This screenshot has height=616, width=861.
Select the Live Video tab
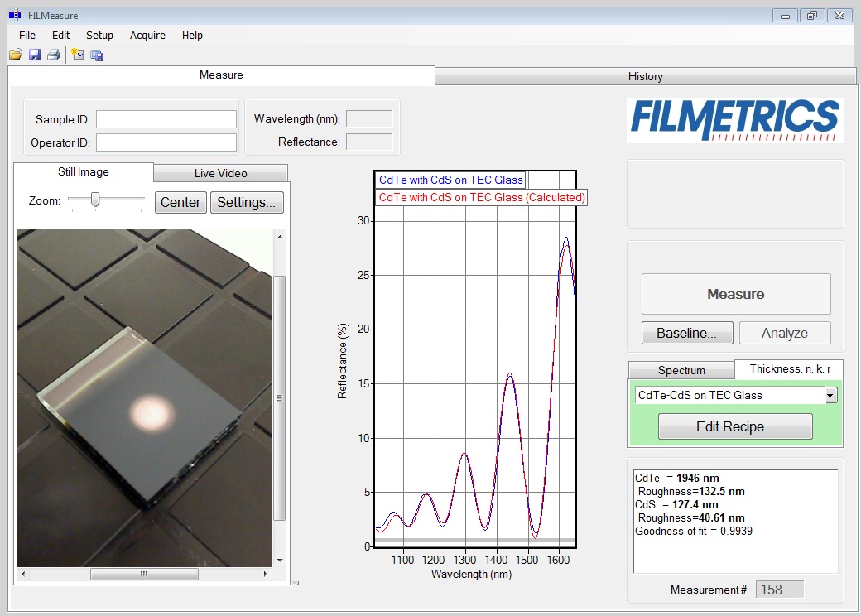[x=221, y=174]
